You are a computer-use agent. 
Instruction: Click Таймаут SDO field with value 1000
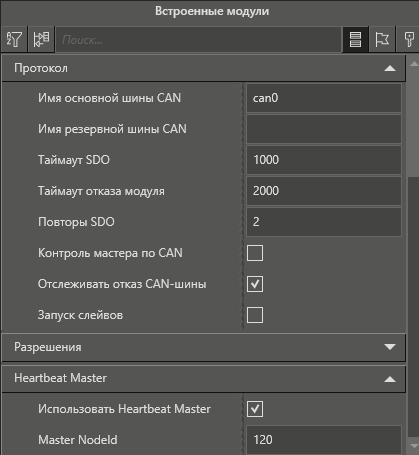(324, 160)
